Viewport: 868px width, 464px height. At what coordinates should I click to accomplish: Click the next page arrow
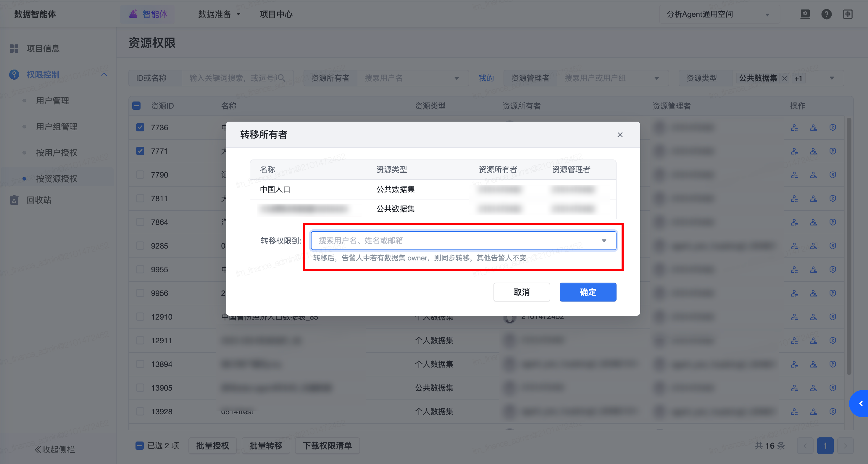pyautogui.click(x=845, y=446)
